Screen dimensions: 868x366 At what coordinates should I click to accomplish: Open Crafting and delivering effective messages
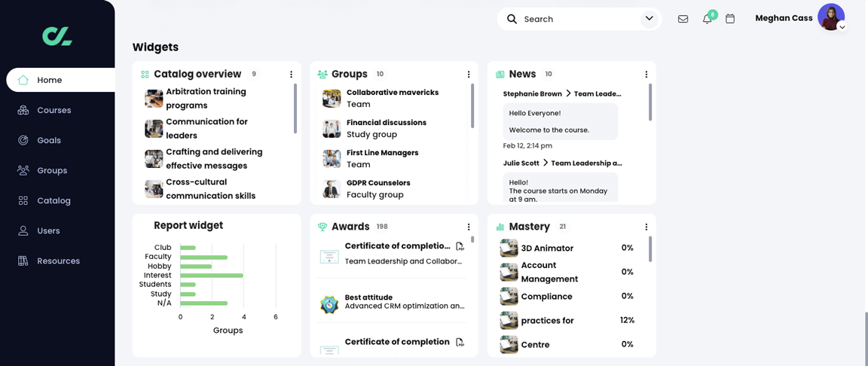tap(214, 159)
